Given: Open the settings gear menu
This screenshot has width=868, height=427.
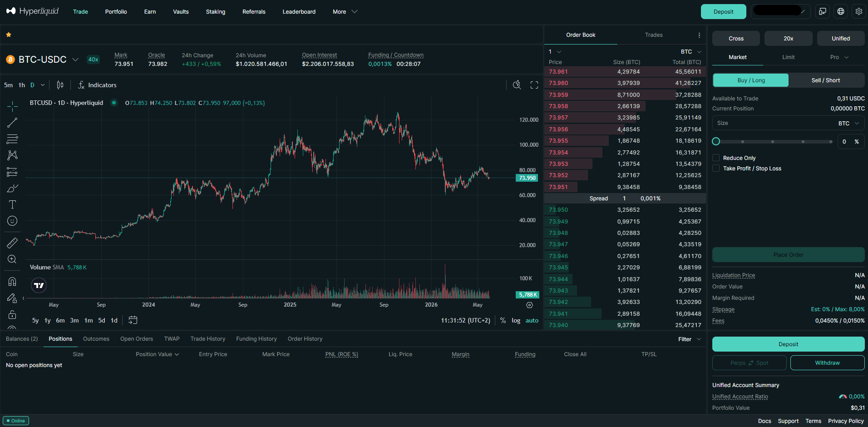Looking at the screenshot, I should tap(859, 11).
